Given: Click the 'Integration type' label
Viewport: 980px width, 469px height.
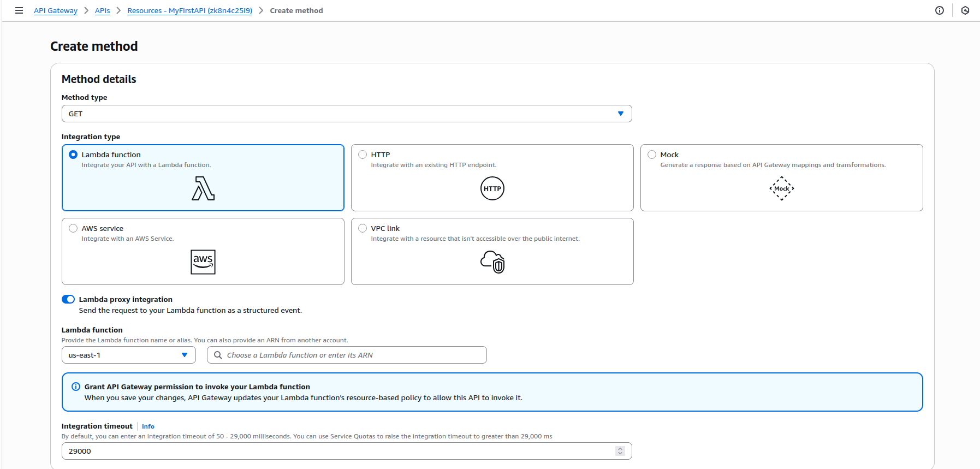Looking at the screenshot, I should [x=91, y=136].
